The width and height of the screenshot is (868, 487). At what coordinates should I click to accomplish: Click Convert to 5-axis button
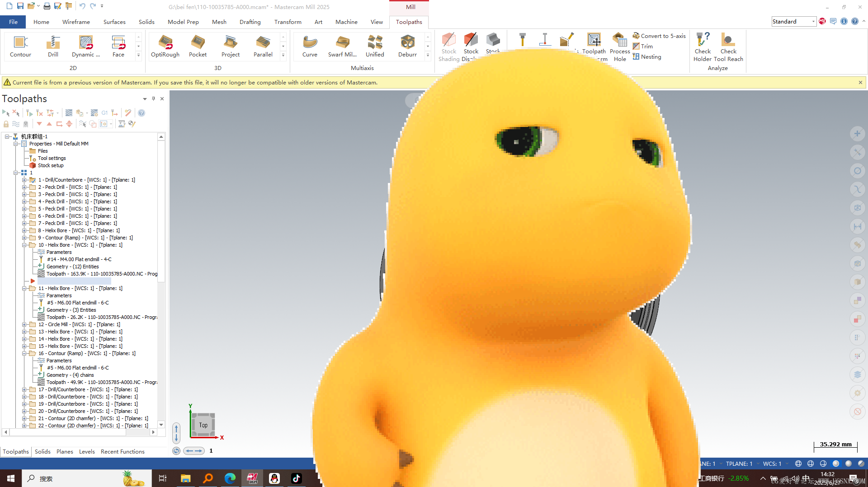pyautogui.click(x=659, y=36)
